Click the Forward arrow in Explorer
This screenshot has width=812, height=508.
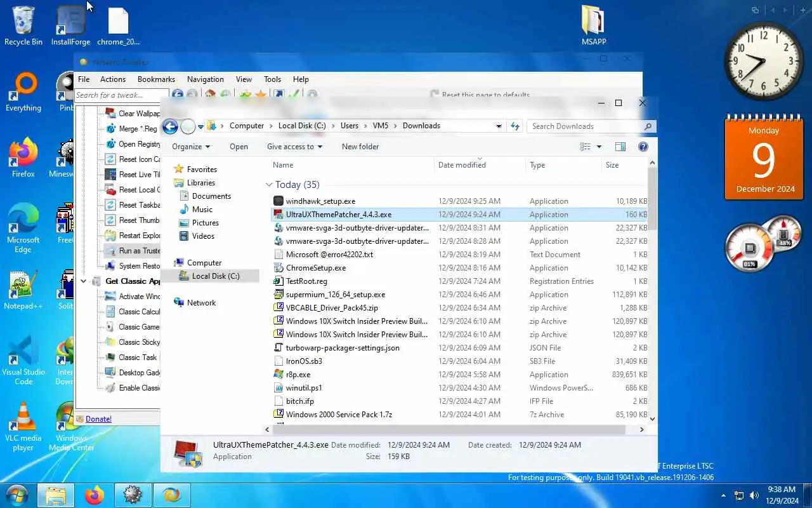[188, 126]
